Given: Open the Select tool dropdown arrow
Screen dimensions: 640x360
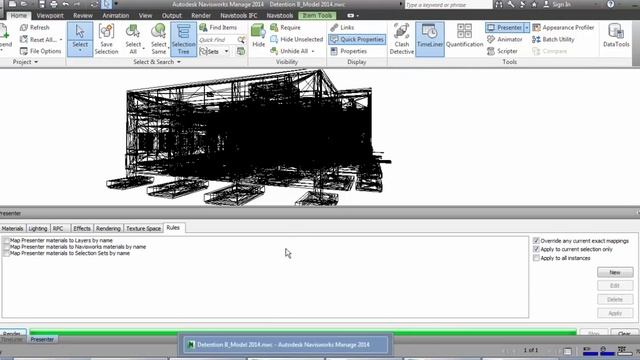Looking at the screenshot, I should [x=80, y=51].
